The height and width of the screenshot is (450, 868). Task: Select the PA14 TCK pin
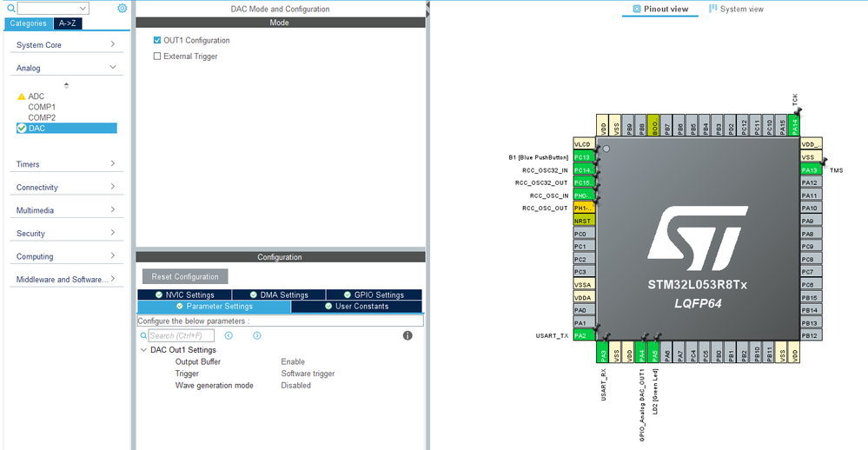pos(794,125)
